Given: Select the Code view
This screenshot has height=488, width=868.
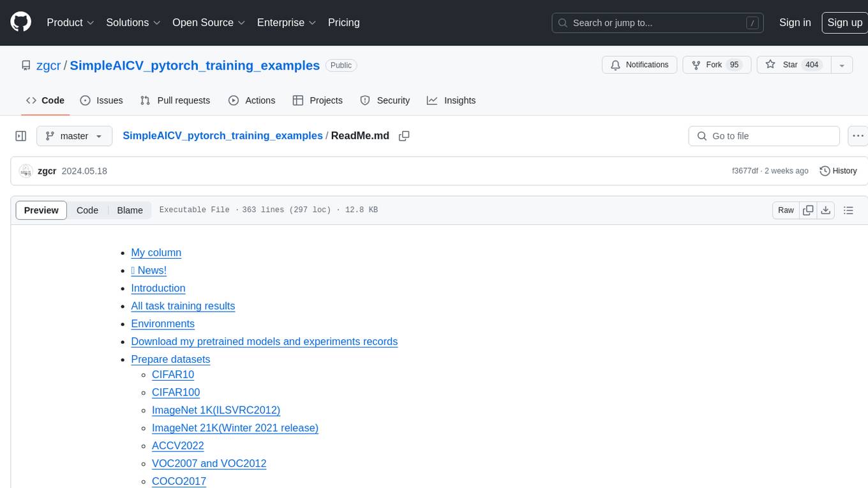Looking at the screenshot, I should [x=87, y=210].
